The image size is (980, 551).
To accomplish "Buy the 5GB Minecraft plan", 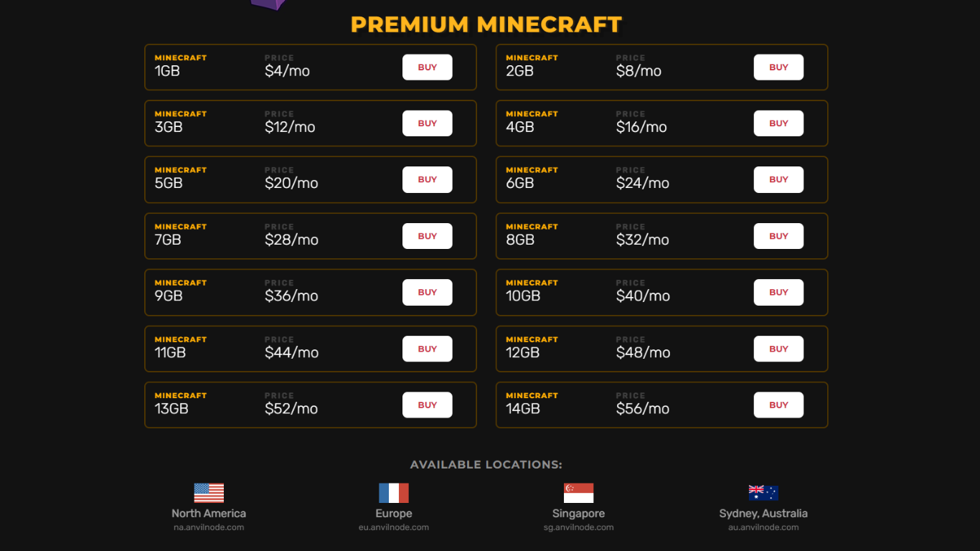I will pyautogui.click(x=428, y=179).
